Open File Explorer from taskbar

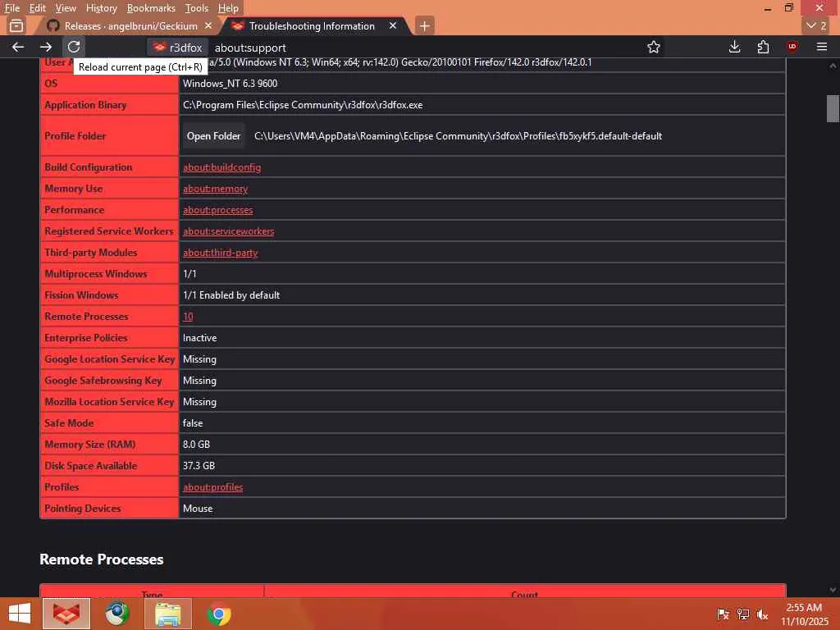[167, 614]
